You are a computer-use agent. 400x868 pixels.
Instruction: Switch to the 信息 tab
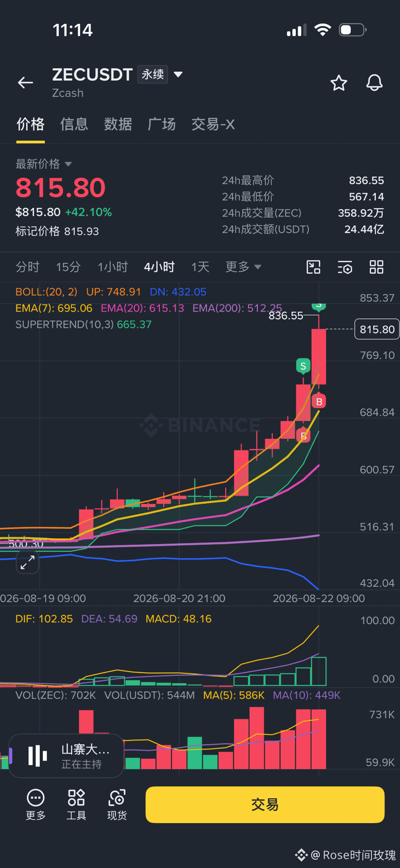(74, 125)
